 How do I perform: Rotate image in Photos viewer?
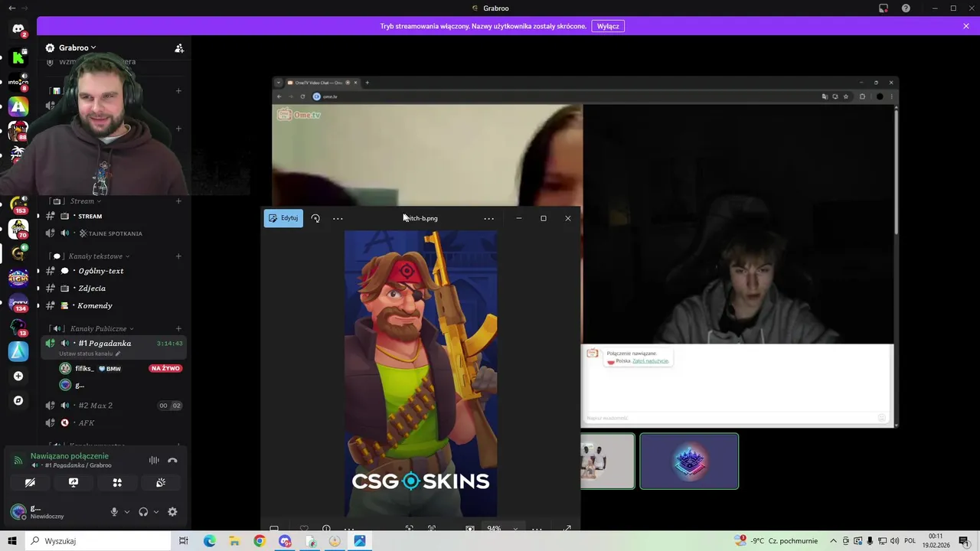coord(315,218)
